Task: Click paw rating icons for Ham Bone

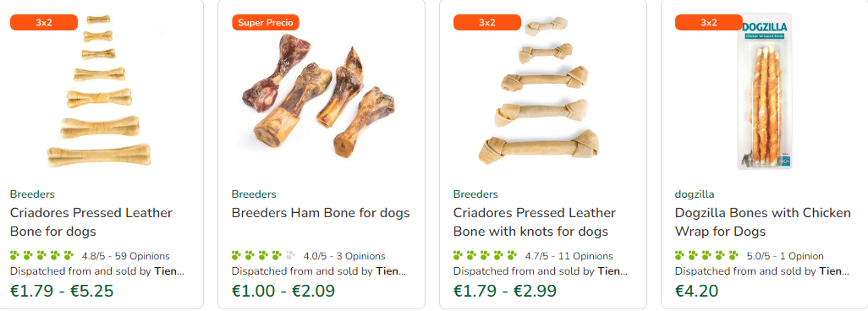Action: pyautogui.click(x=263, y=255)
